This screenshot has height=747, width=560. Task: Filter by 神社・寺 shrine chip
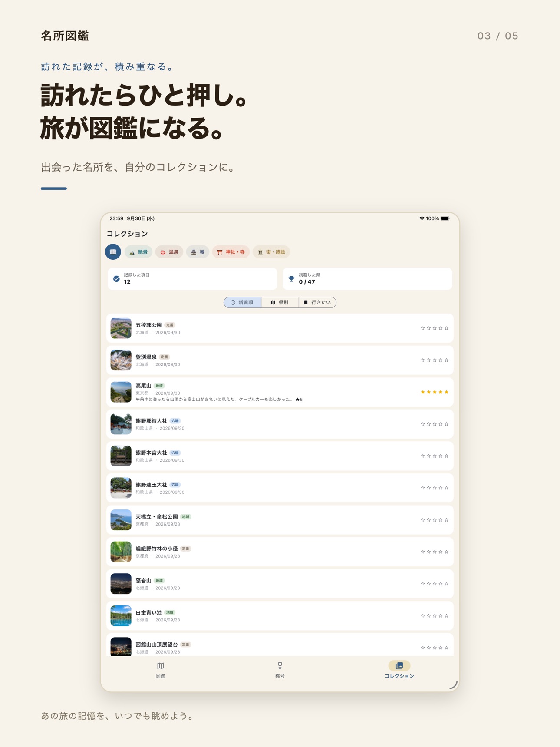click(x=231, y=252)
